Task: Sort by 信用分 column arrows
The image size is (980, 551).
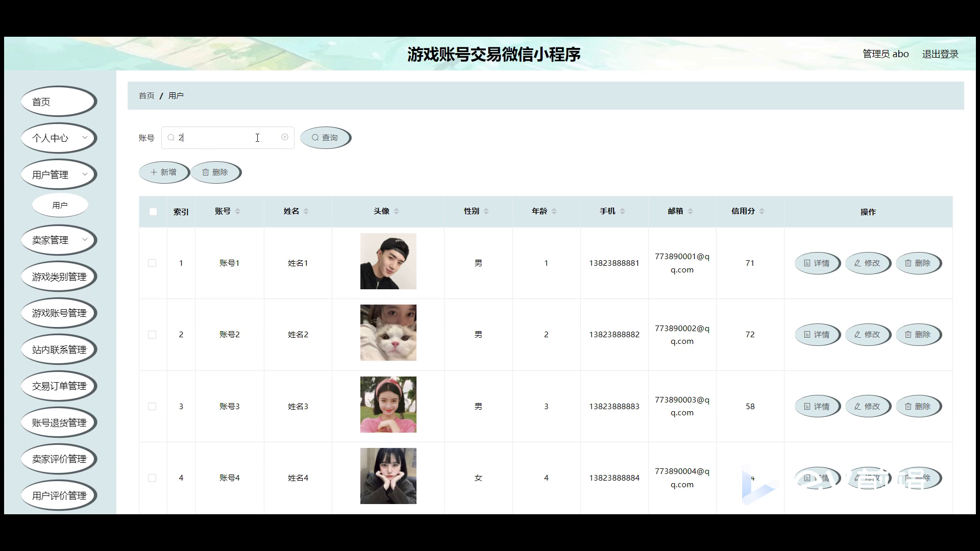Action: [x=762, y=211]
